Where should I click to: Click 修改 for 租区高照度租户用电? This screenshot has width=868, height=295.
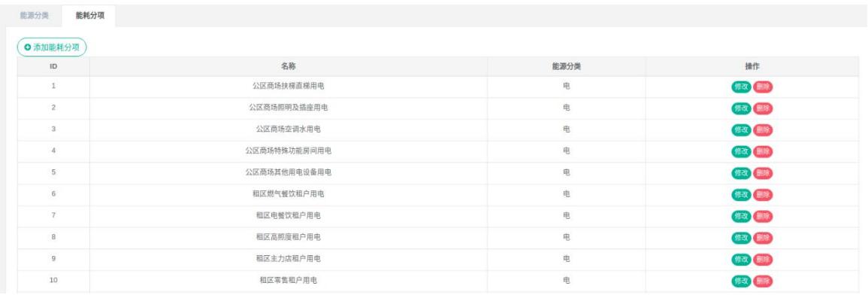pyautogui.click(x=741, y=238)
